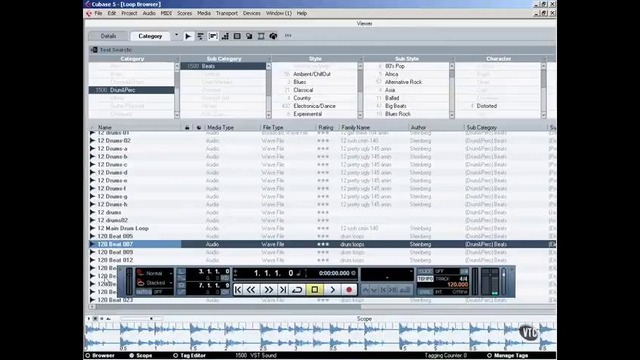The image size is (640, 360).
Task: Click the single square toolbar icon
Action: pos(237,36)
